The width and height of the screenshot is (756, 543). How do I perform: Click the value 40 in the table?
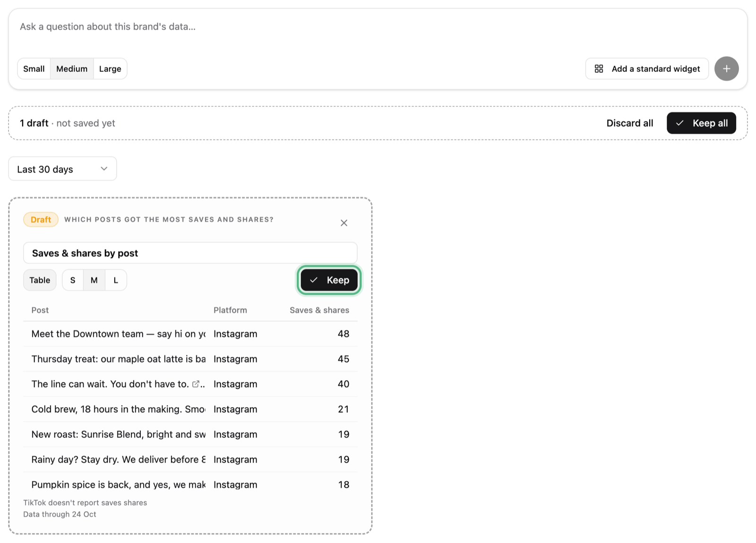click(344, 384)
